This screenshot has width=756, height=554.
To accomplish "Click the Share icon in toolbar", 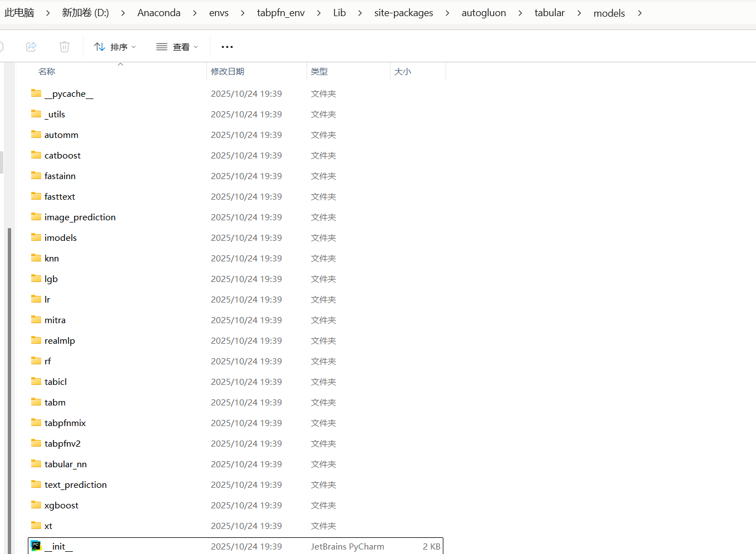I will [x=31, y=47].
